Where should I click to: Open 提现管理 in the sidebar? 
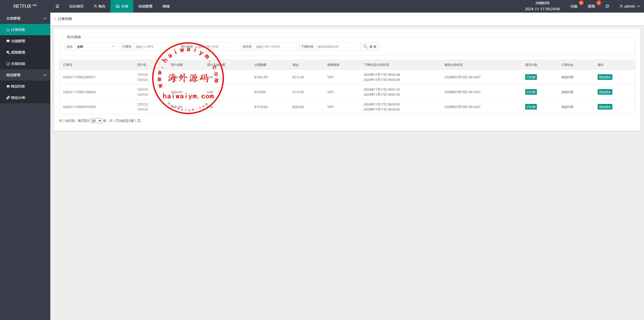tap(18, 52)
